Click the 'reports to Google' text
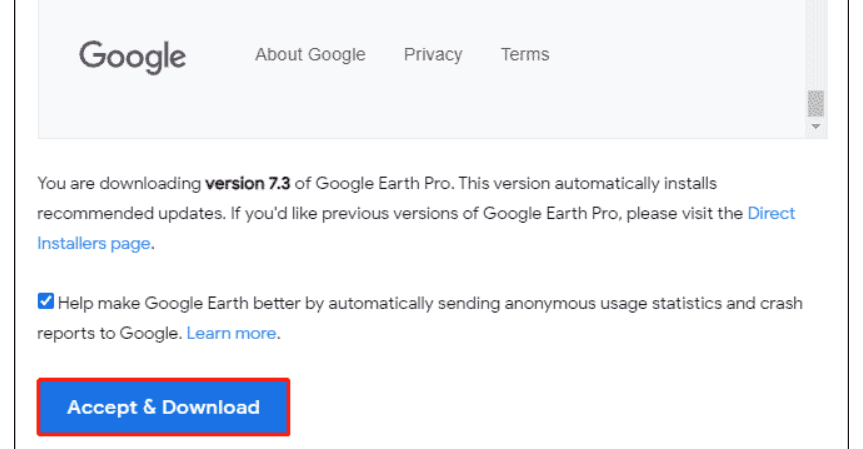The width and height of the screenshot is (863, 449). pos(108,333)
